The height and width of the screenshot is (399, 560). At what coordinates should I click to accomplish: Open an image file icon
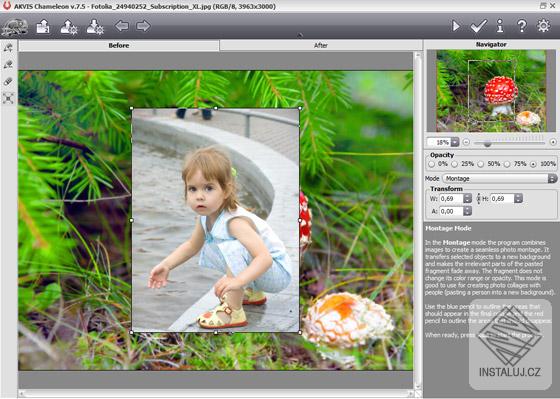pos(43,26)
